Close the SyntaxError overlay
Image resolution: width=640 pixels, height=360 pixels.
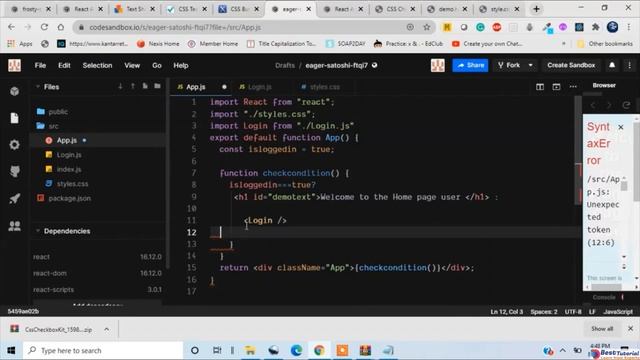621,127
